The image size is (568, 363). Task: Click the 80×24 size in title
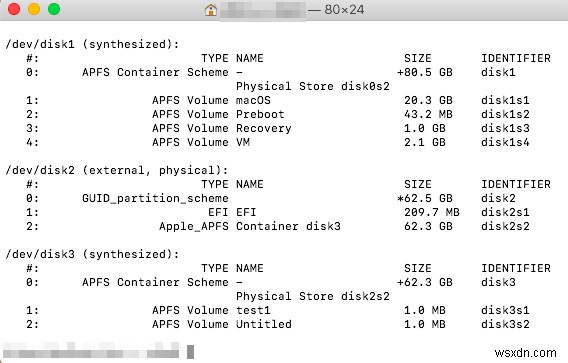[344, 10]
